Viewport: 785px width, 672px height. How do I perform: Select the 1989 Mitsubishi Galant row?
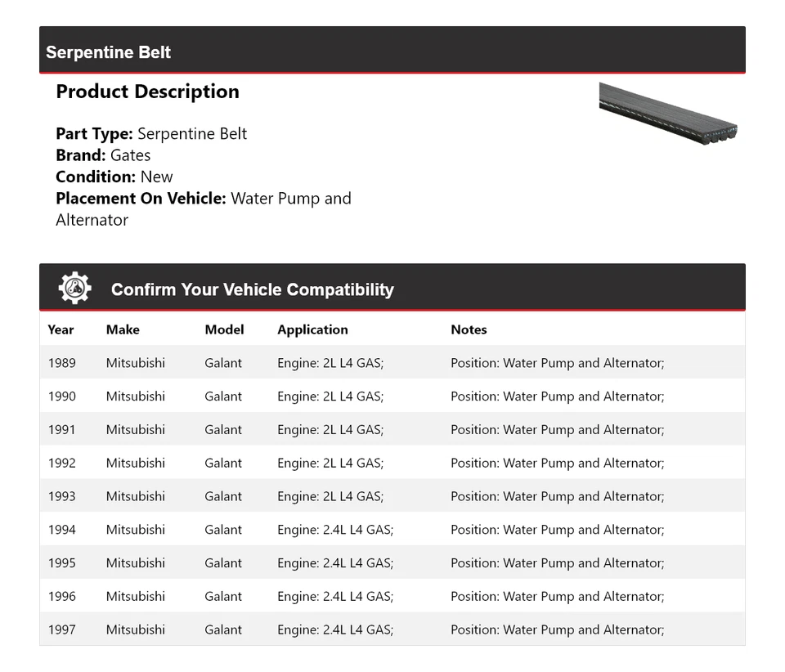coord(392,363)
